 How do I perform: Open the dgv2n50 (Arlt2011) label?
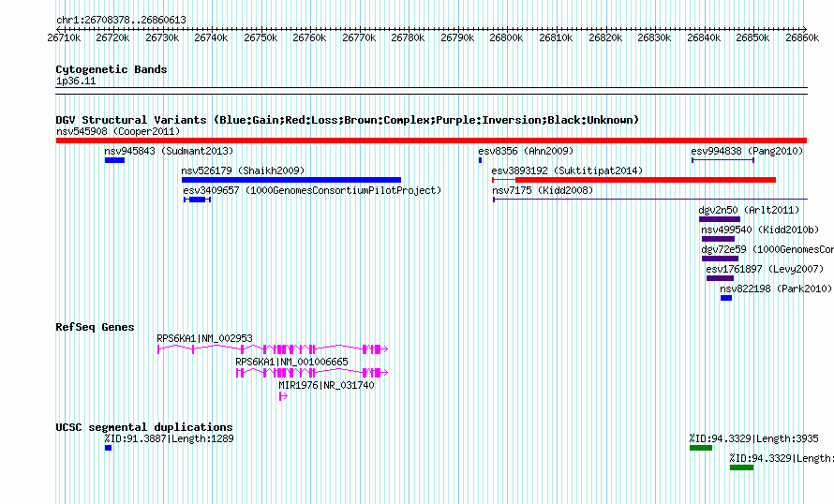click(749, 210)
